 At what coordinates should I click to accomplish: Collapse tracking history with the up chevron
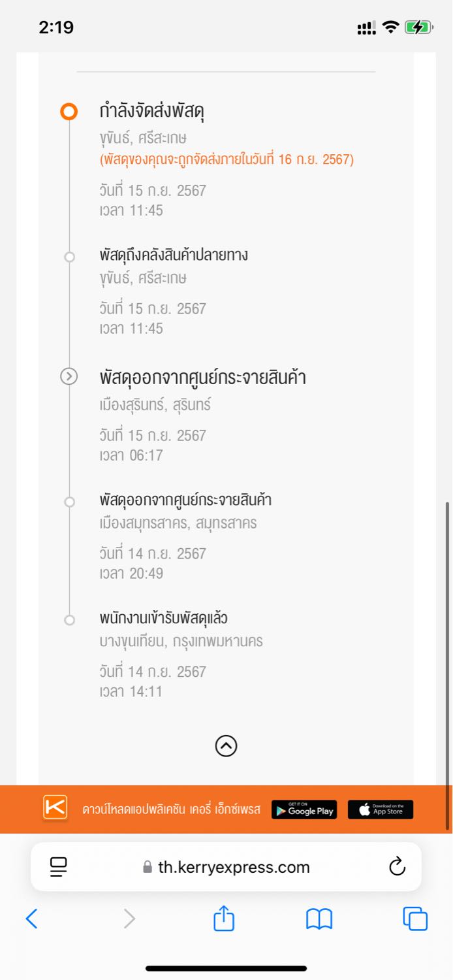click(226, 745)
